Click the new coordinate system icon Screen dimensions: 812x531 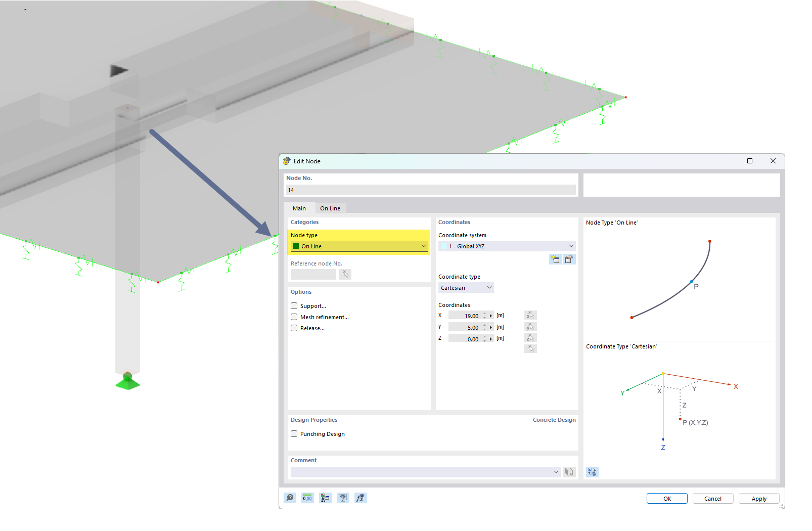point(555,259)
